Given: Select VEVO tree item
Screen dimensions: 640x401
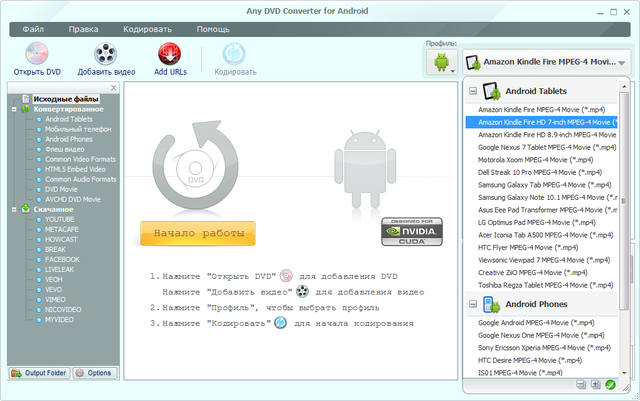Looking at the screenshot, I should coord(53,290).
